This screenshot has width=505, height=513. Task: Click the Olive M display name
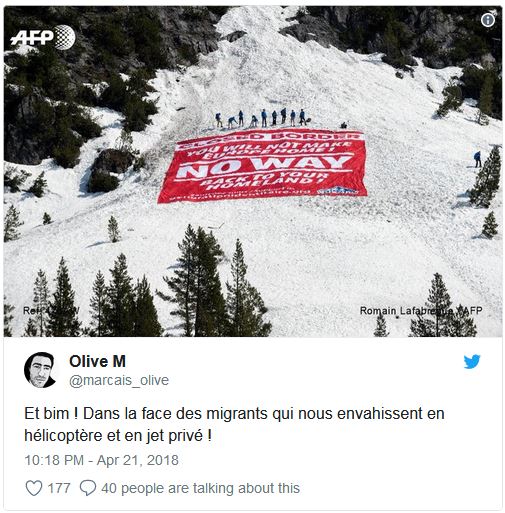tap(97, 361)
